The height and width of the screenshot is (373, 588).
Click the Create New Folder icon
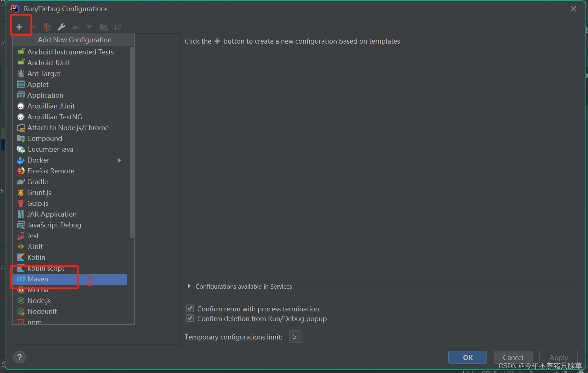click(x=104, y=27)
